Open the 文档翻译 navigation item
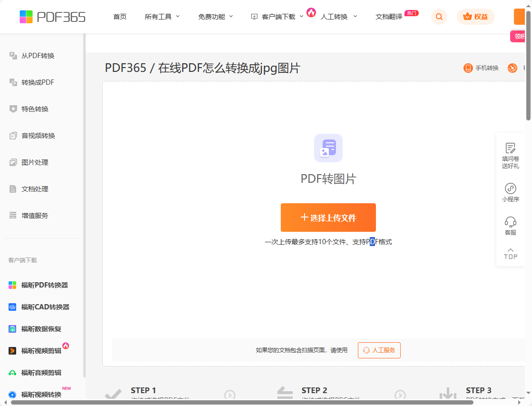 (x=389, y=17)
